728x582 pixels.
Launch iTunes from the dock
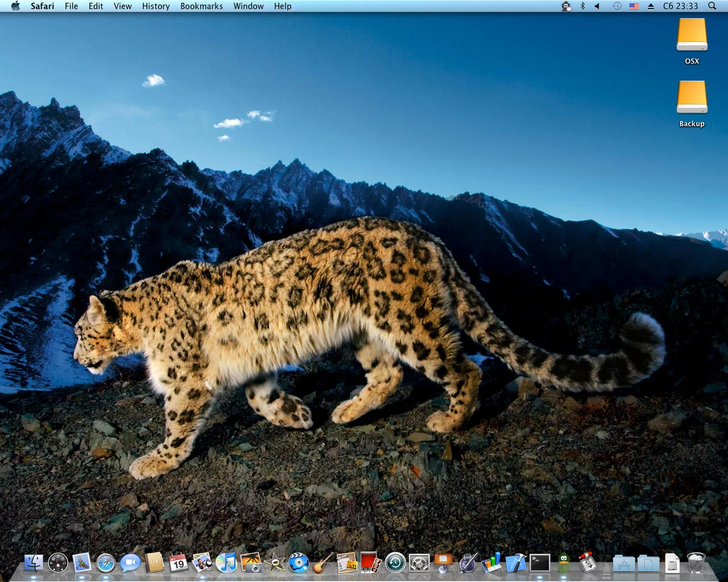[x=226, y=563]
